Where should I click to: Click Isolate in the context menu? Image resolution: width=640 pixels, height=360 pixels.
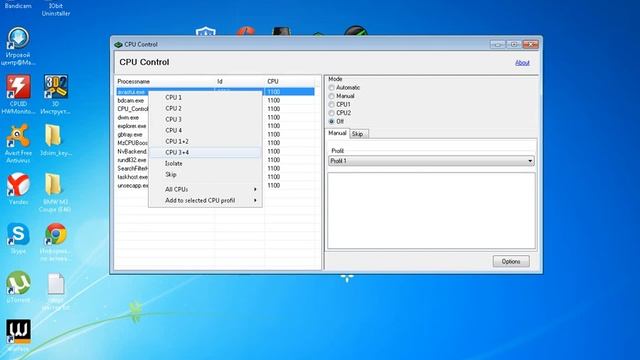pyautogui.click(x=205, y=164)
